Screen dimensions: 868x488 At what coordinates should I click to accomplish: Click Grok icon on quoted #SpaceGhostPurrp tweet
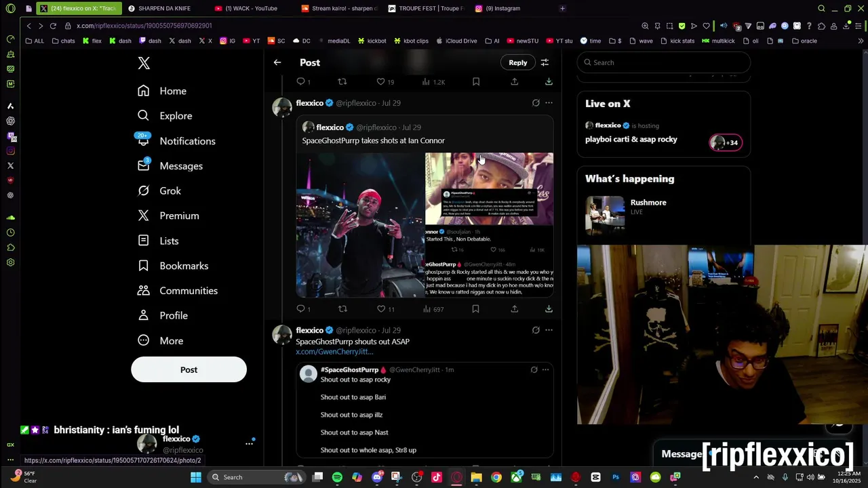pos(534,370)
